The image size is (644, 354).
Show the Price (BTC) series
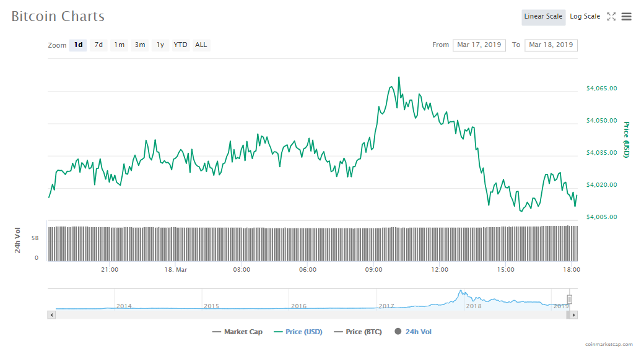pyautogui.click(x=357, y=332)
